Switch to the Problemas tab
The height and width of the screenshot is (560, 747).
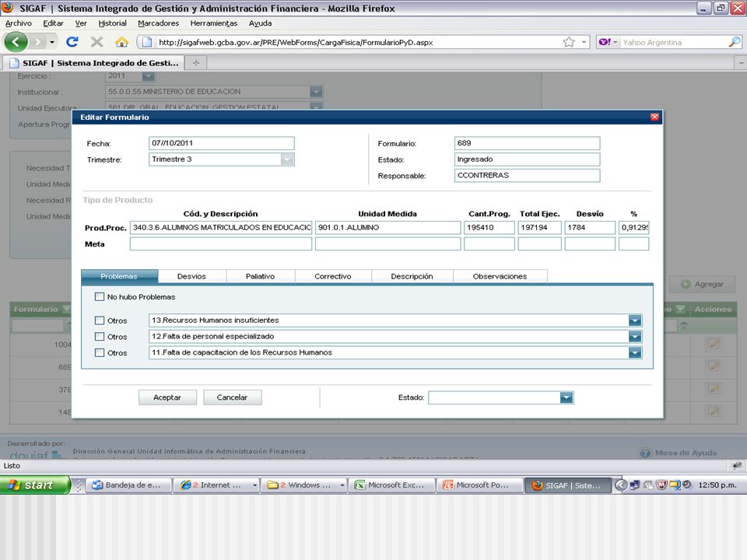(x=119, y=276)
